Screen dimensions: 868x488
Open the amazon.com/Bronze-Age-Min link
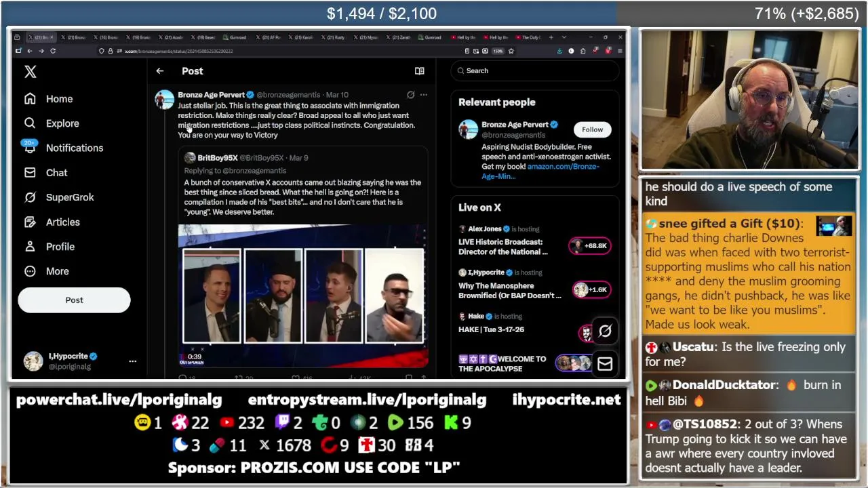[x=540, y=171]
